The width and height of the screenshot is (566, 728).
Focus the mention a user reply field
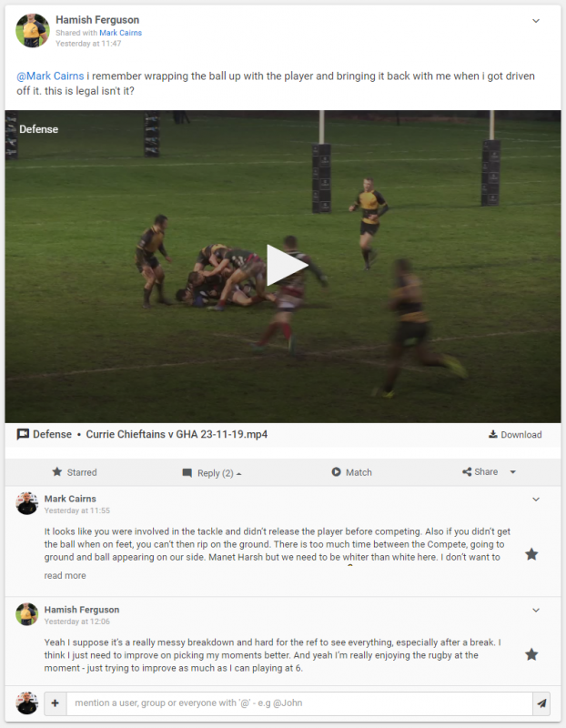[299, 703]
